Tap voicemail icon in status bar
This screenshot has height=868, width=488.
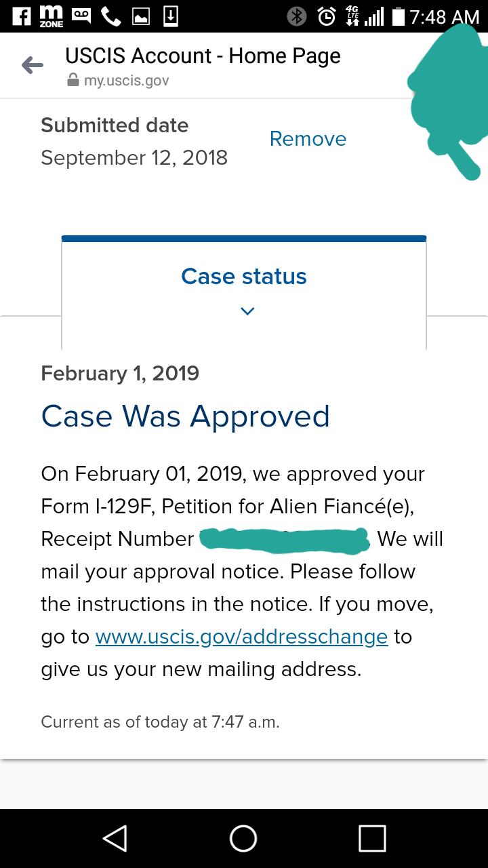coord(81,14)
